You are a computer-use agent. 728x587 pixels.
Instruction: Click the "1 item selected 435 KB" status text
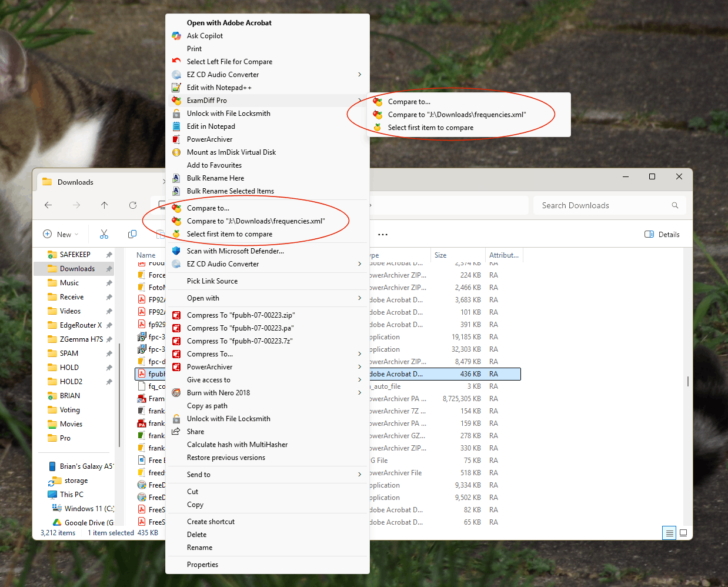(123, 533)
